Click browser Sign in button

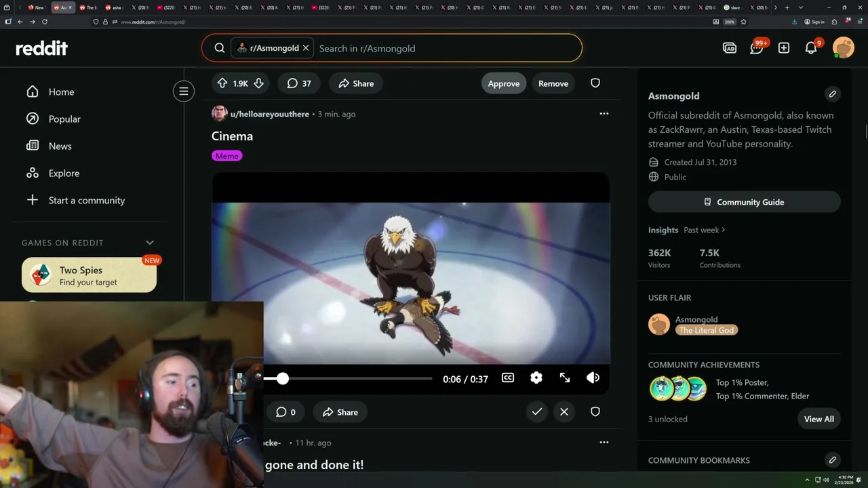(814, 22)
